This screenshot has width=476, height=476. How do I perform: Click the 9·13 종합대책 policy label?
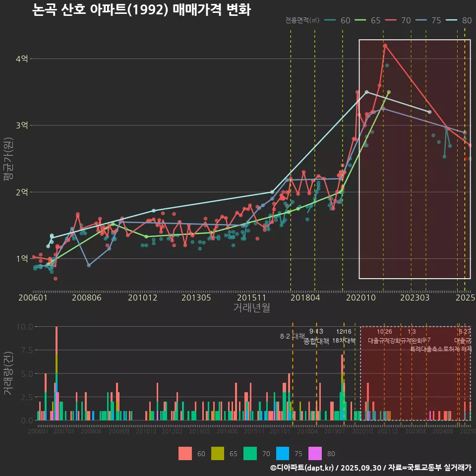[x=316, y=336]
